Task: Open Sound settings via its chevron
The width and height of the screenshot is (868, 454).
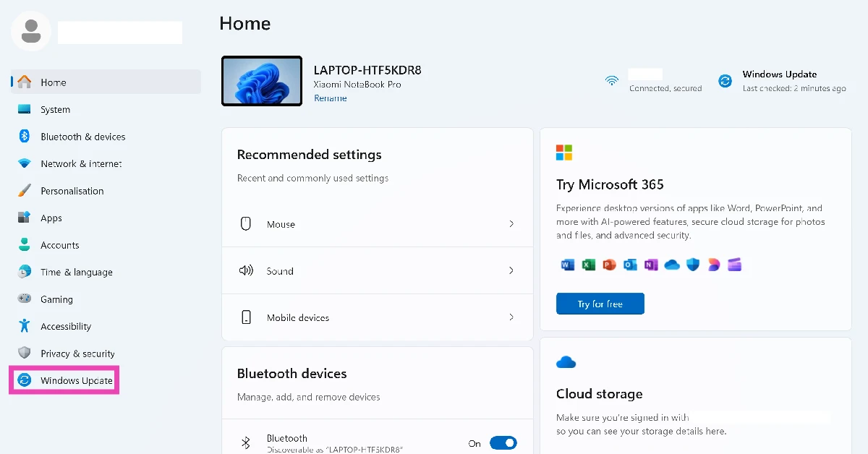Action: (x=511, y=270)
